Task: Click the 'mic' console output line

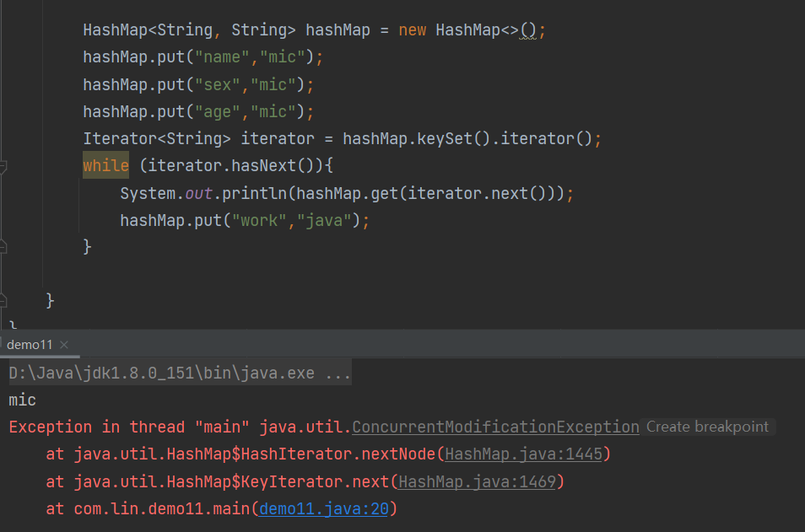Action: 22,400
